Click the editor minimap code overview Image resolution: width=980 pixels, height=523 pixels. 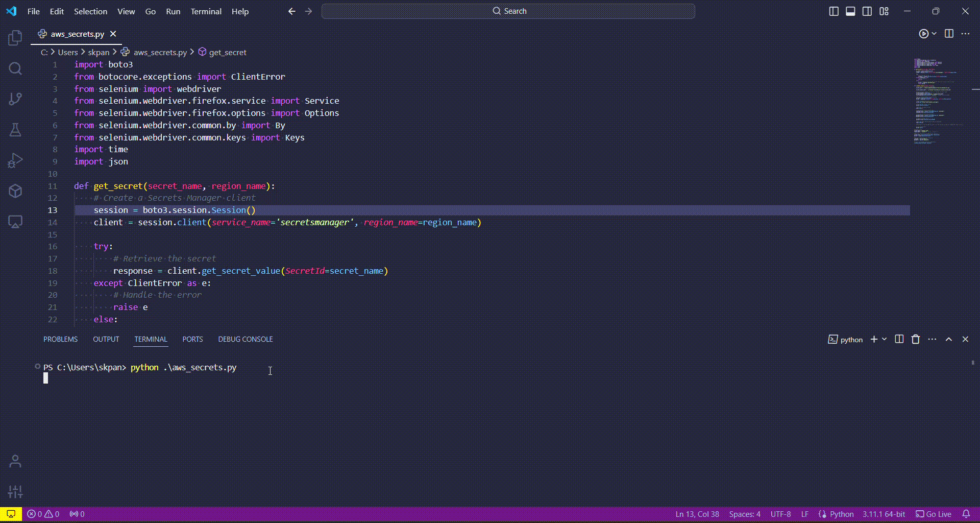pos(937,101)
